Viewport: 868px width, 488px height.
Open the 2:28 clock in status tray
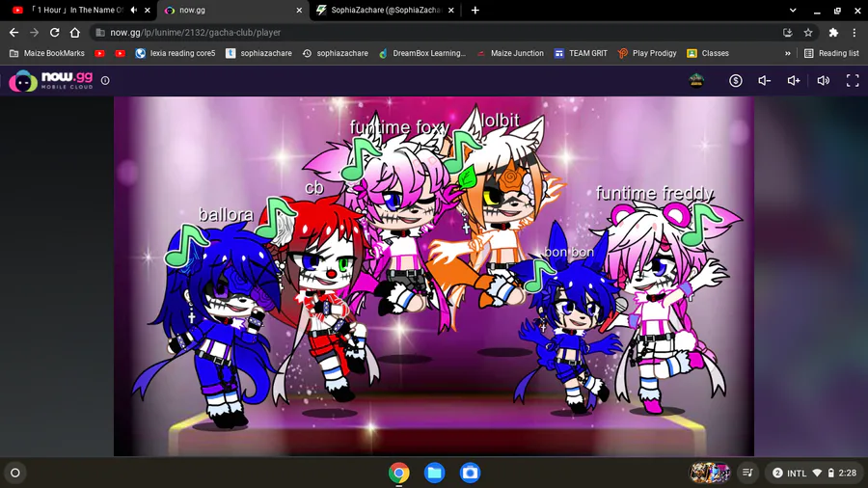point(847,473)
